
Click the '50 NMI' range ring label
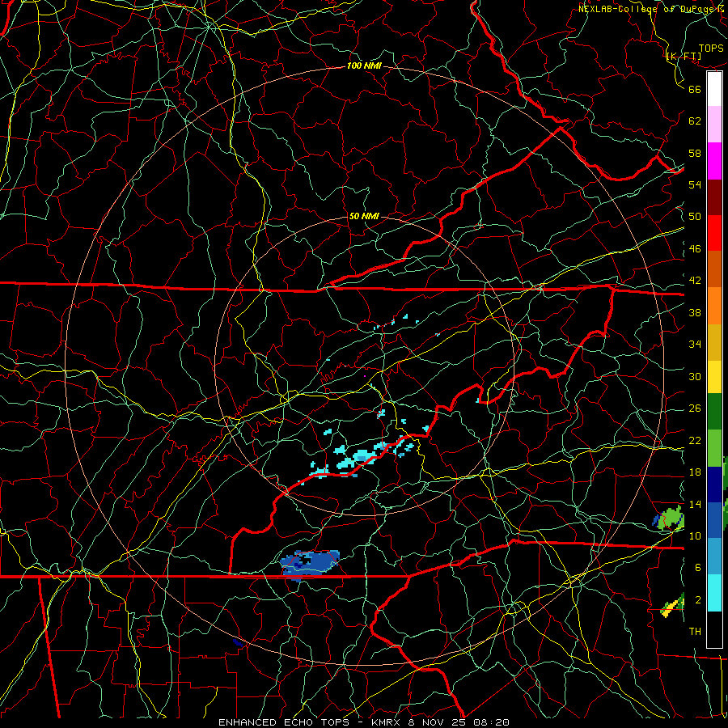(364, 216)
